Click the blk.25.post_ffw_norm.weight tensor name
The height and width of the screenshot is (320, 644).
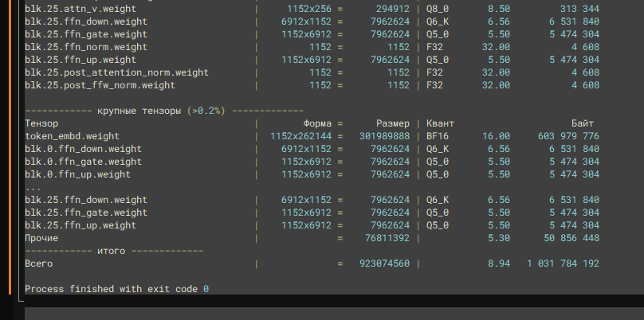click(x=100, y=85)
